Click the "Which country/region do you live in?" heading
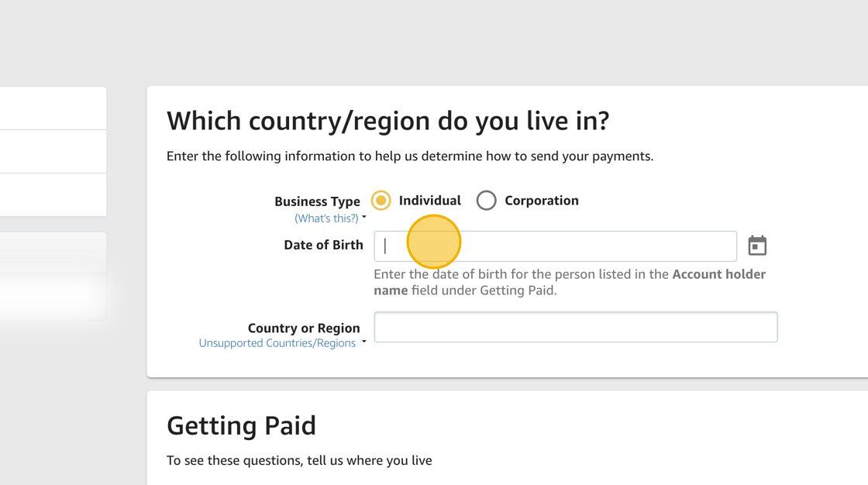The height and width of the screenshot is (485, 868). (387, 121)
